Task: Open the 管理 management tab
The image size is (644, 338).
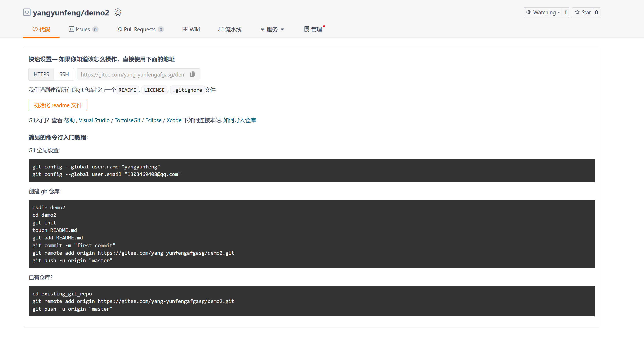Action: [313, 30]
